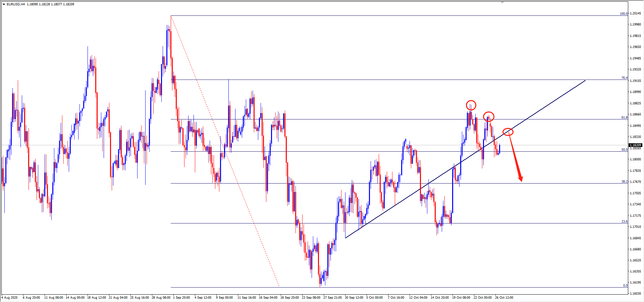644x302 pixels.
Task: Click time axis label 11 Sep 16:00
Action: pyautogui.click(x=247, y=298)
